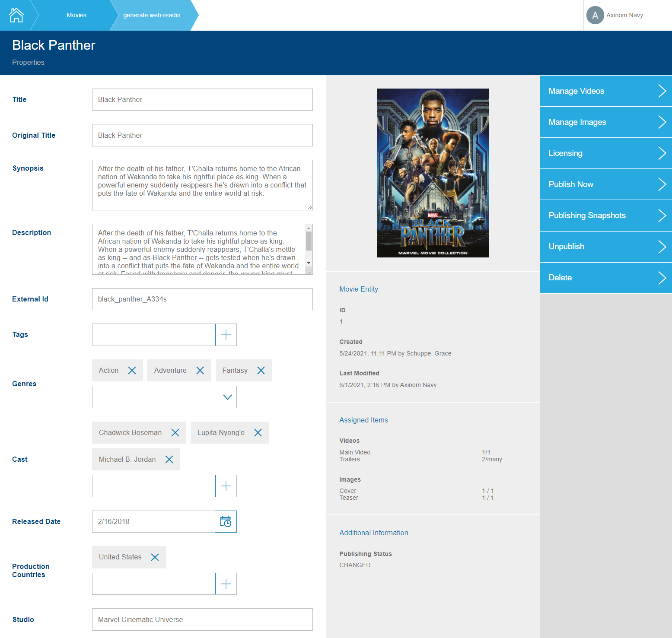
Task: Remove United States from Production Countries
Action: point(154,557)
